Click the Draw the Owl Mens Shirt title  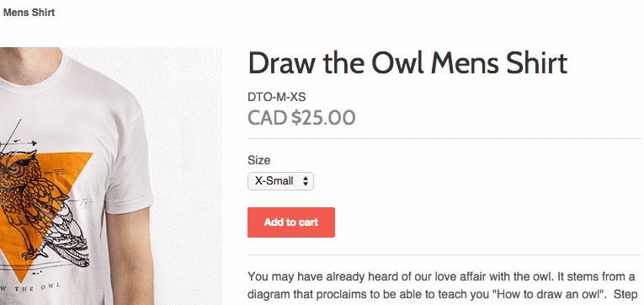point(407,63)
